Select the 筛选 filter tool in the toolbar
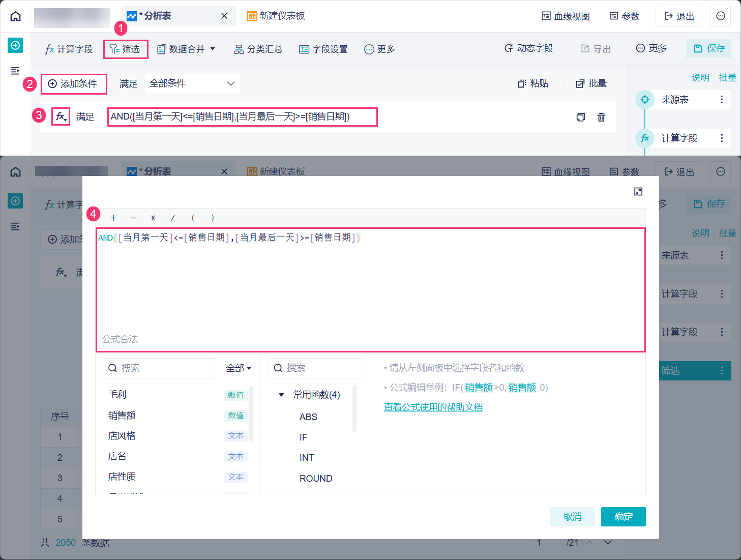Screen dimensions: 741x560 pos(126,49)
